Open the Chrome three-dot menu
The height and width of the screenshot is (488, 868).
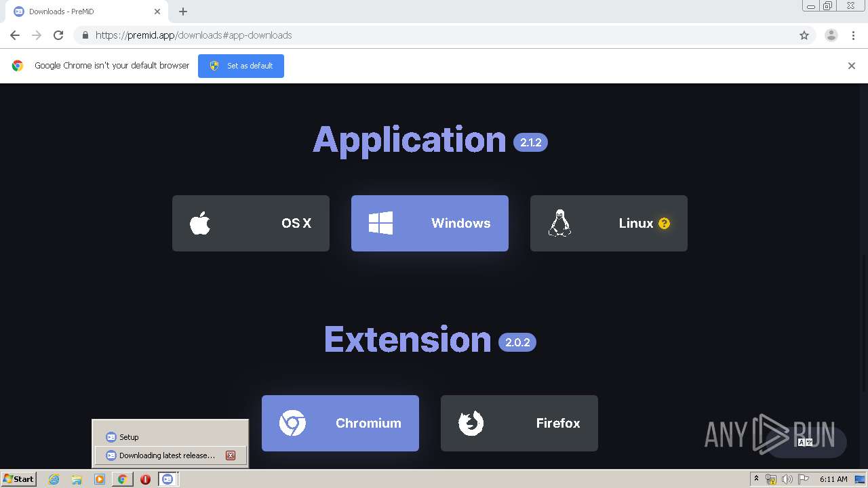pos(854,35)
